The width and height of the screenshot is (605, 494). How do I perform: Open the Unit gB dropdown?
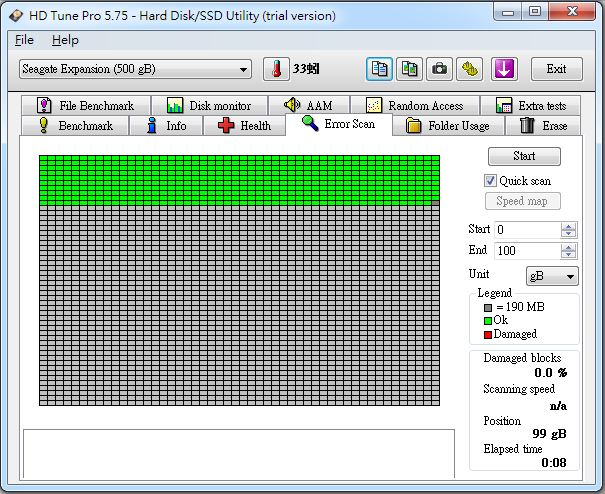552,276
